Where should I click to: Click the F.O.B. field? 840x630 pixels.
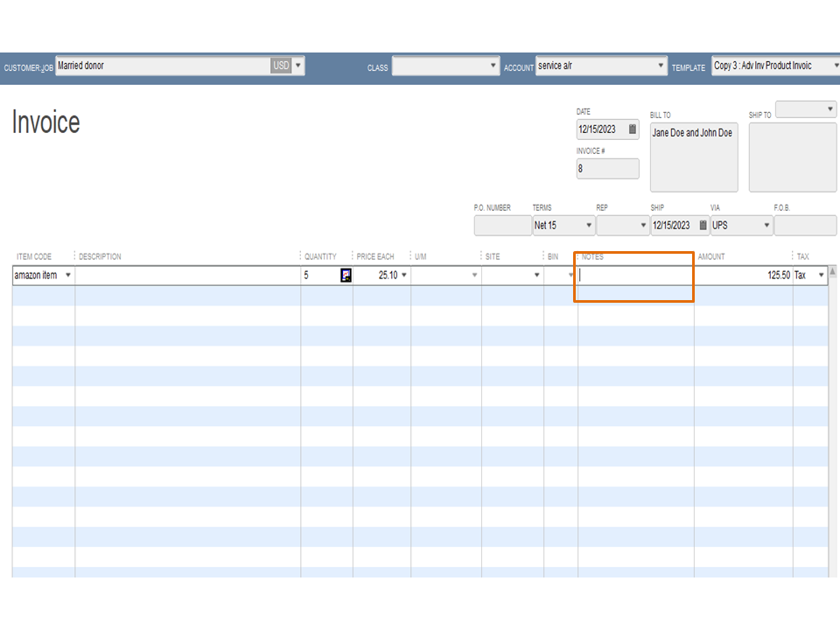click(x=805, y=226)
